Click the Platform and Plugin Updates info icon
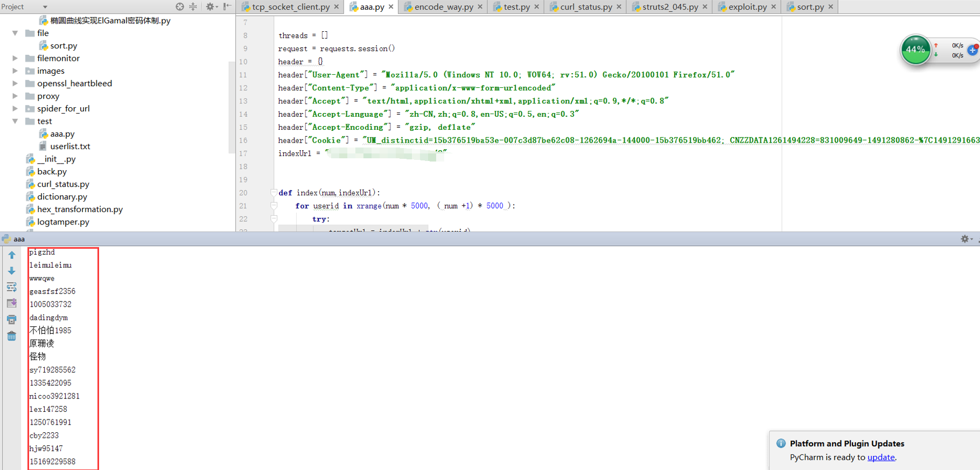This screenshot has height=470, width=980. pyautogui.click(x=781, y=444)
